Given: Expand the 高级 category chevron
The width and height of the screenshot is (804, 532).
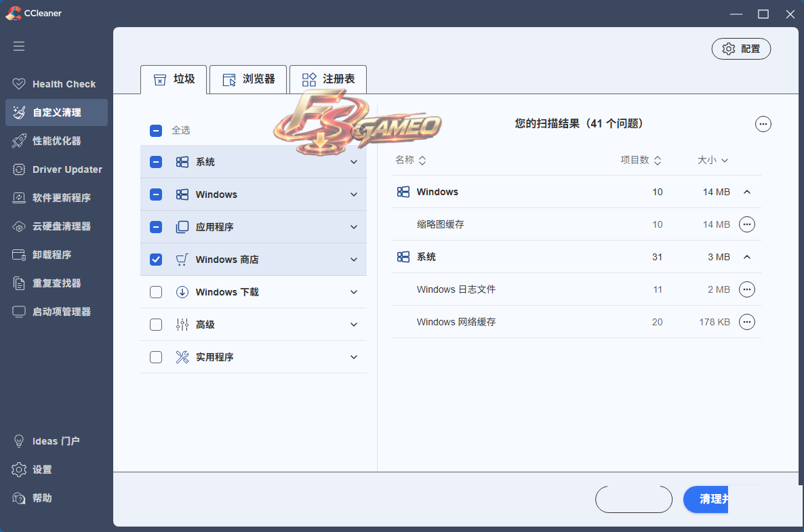Looking at the screenshot, I should point(354,325).
